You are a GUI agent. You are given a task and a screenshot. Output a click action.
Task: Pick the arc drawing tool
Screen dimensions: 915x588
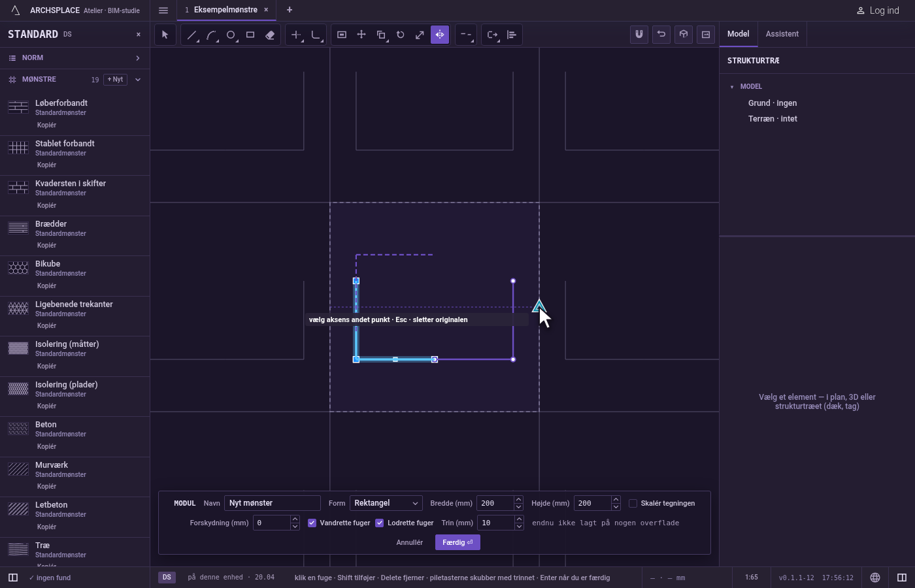coord(211,35)
